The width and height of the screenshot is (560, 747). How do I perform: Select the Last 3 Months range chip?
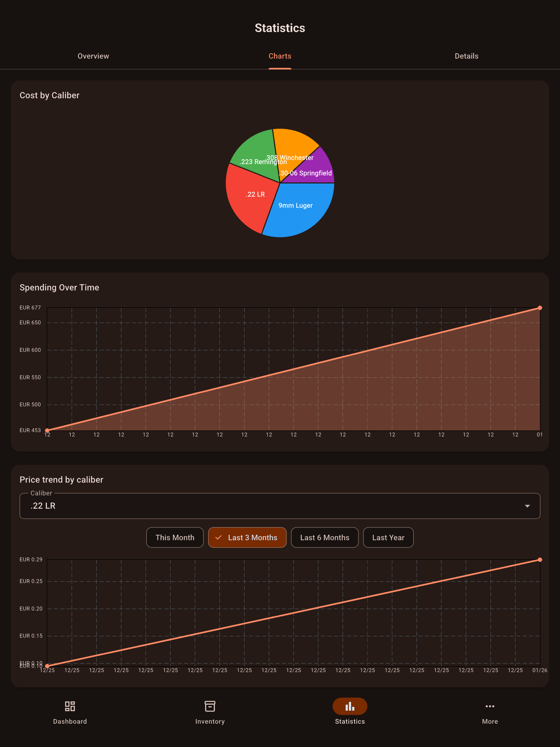[247, 537]
